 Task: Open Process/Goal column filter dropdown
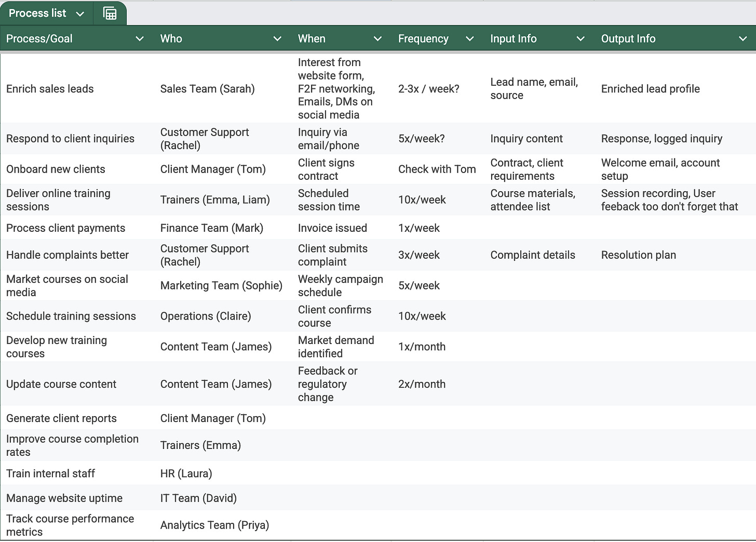[x=139, y=39]
